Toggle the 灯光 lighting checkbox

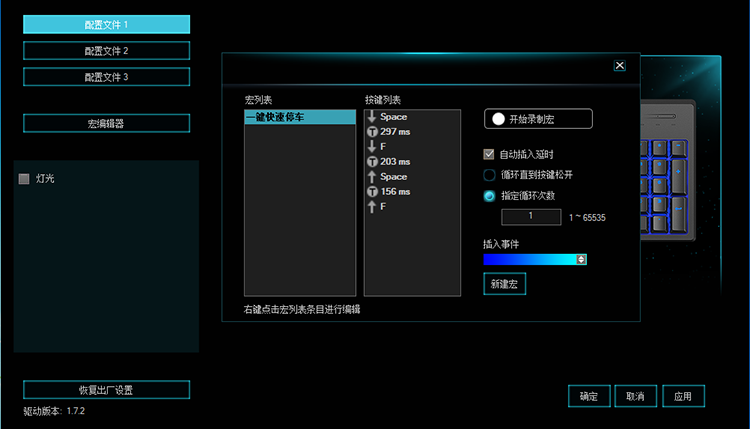point(24,178)
